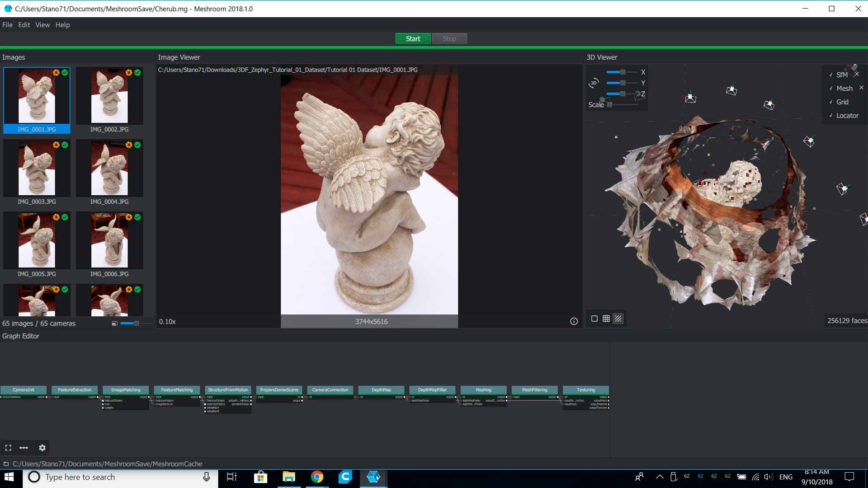This screenshot has width=868, height=488.
Task: Fit graph to view in Graph Editor
Action: coord(8,448)
